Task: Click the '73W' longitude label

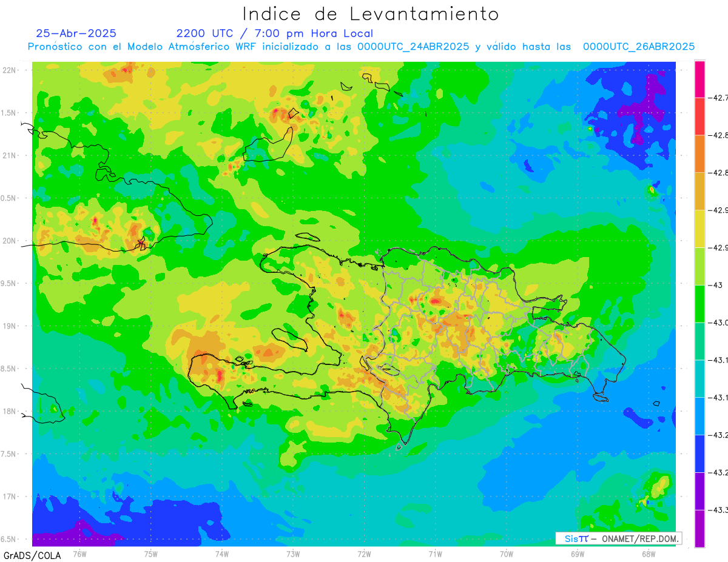Action: pos(292,554)
